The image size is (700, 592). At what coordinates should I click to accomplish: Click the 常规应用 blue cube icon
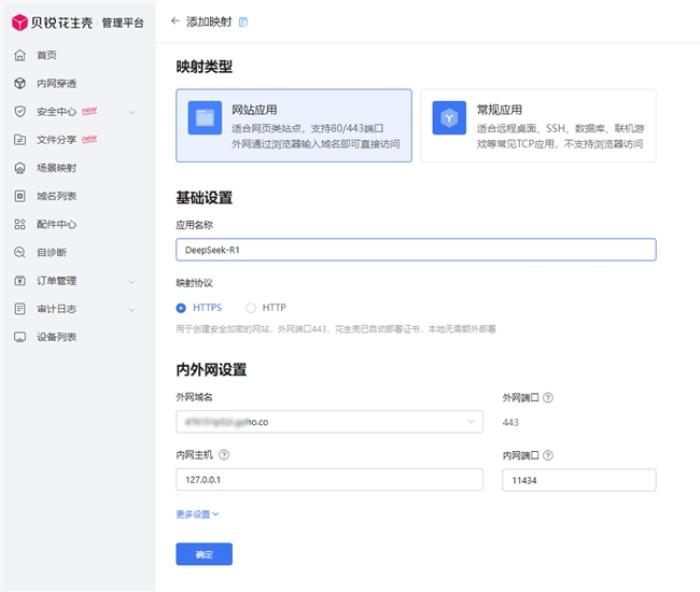449,118
